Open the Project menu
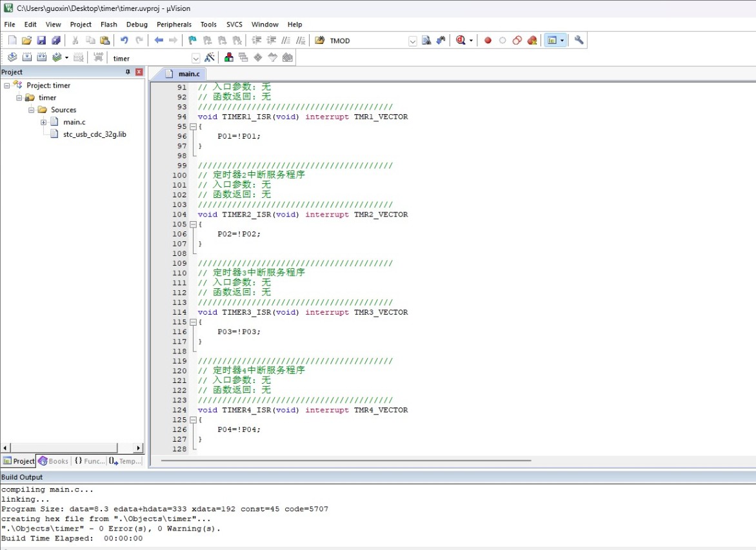Screen dimensions: 756x550 pyautogui.click(x=81, y=25)
